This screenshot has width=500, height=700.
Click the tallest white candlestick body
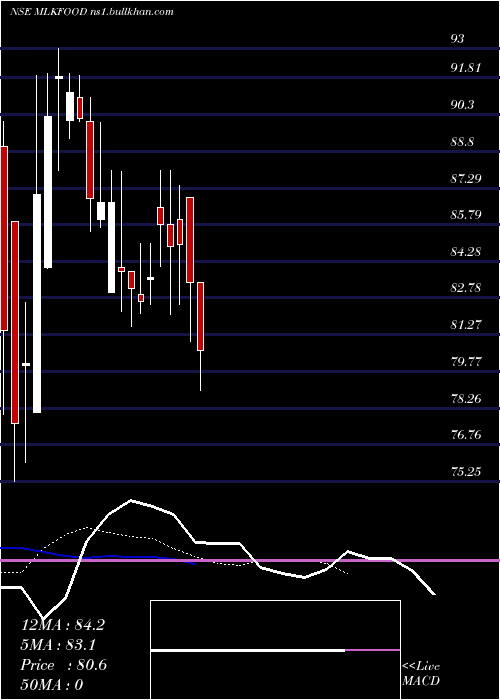37,304
